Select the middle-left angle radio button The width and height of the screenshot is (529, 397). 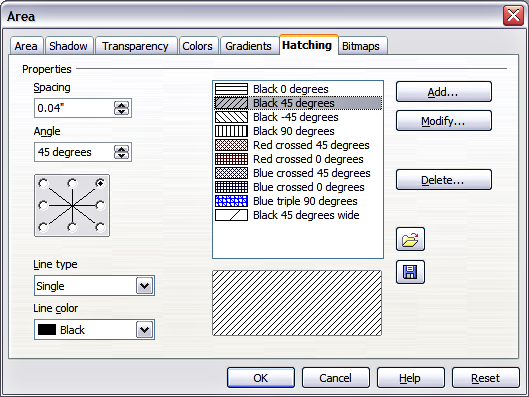click(43, 205)
